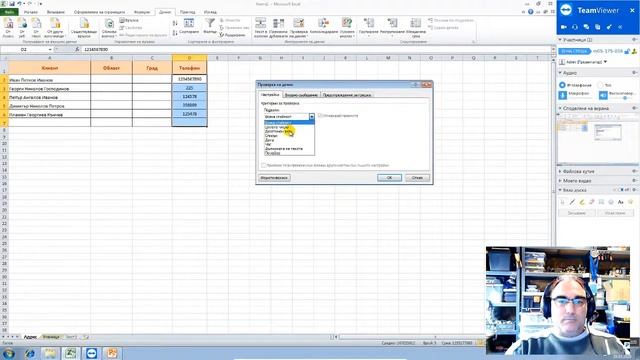Viewport: 640px width, 360px height.
Task: Click the Filter funnel icon
Action: point(210,24)
